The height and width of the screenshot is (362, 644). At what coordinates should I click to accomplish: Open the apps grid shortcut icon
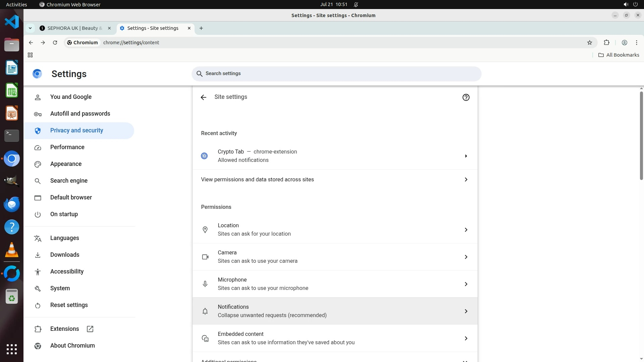pos(30,55)
